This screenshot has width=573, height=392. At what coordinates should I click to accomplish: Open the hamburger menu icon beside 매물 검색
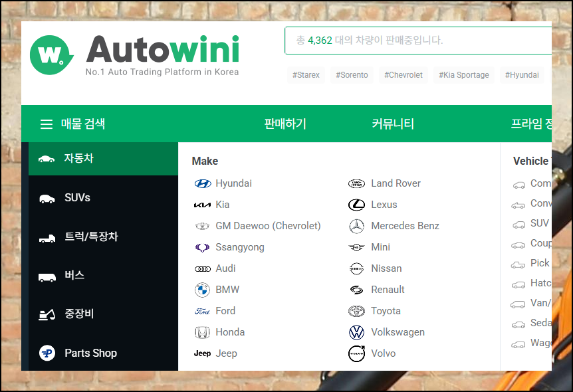(47, 124)
